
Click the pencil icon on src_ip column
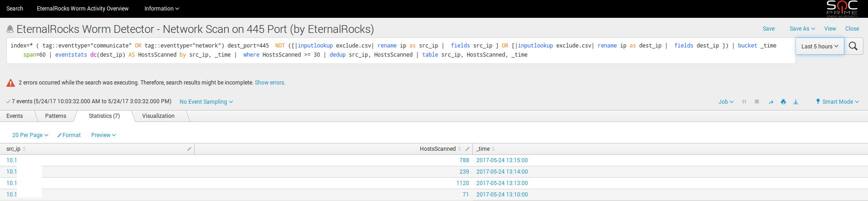pos(189,149)
